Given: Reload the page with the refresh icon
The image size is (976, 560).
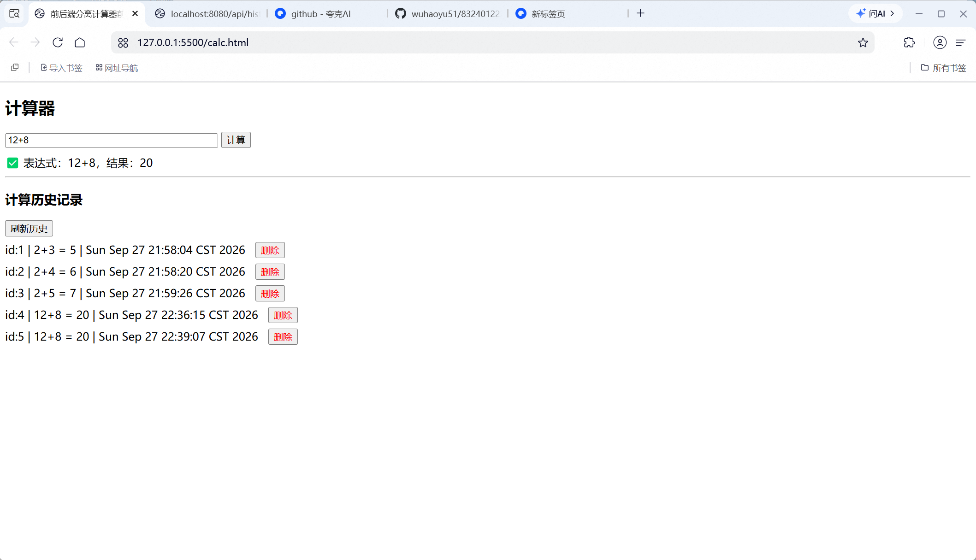Looking at the screenshot, I should pyautogui.click(x=58, y=42).
